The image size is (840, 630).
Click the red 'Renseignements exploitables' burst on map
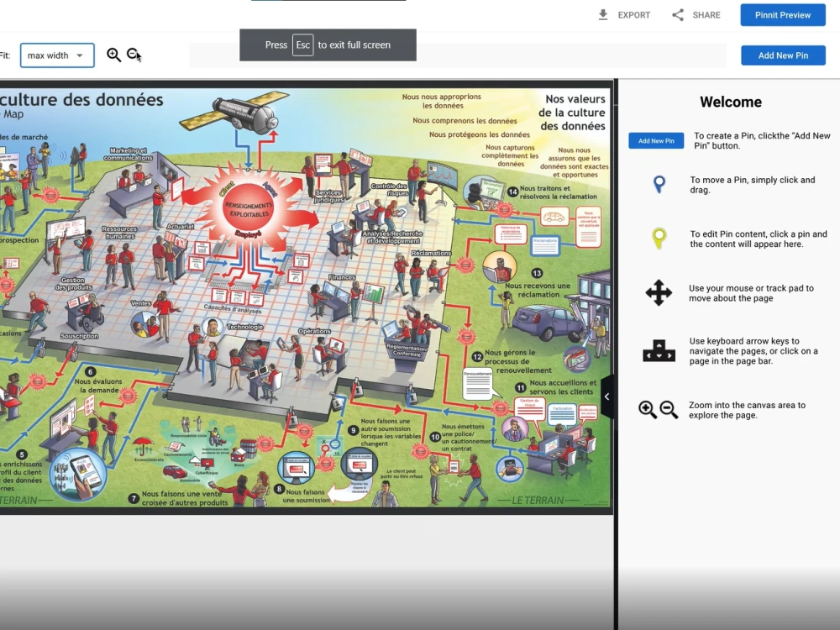[248, 209]
